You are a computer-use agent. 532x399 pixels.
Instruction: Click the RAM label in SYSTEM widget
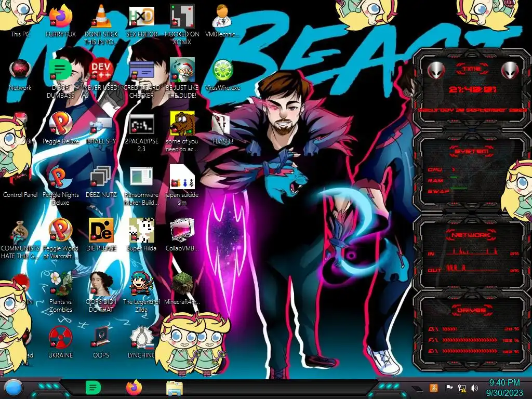(x=435, y=180)
